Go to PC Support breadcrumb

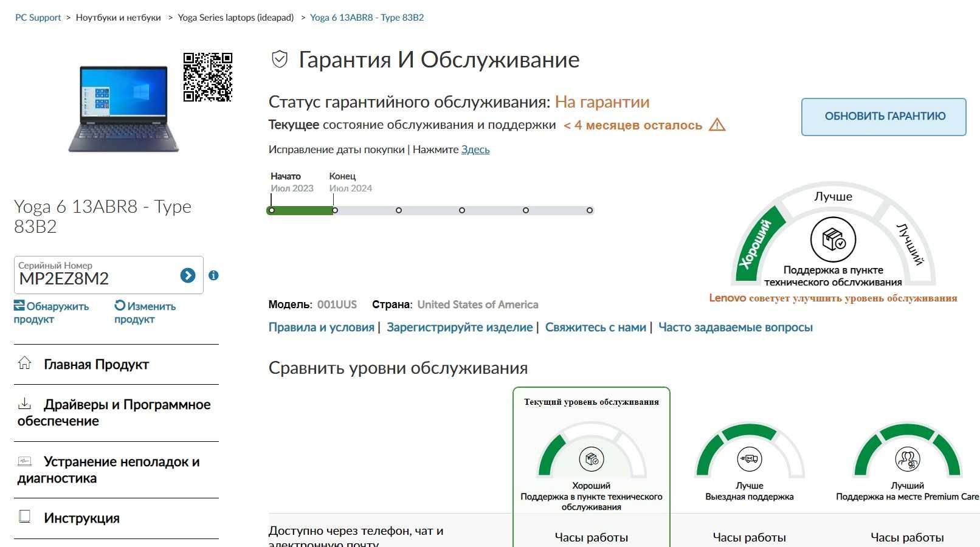(38, 18)
